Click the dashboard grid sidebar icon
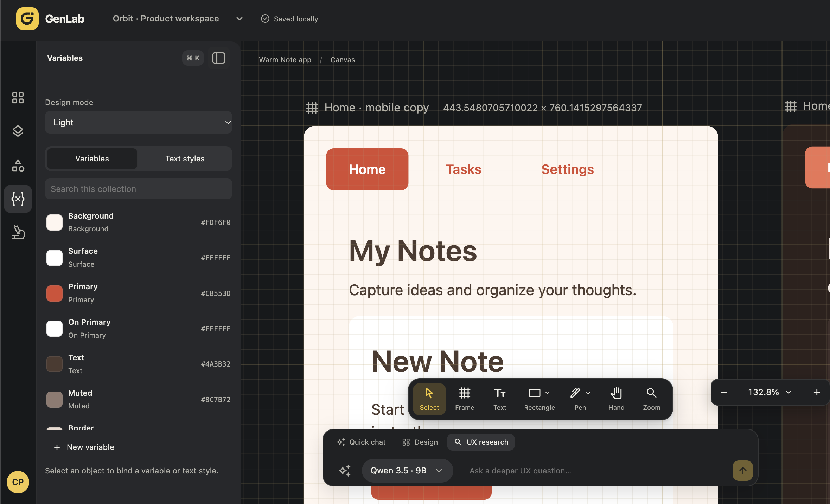This screenshot has height=504, width=830. pyautogui.click(x=18, y=98)
